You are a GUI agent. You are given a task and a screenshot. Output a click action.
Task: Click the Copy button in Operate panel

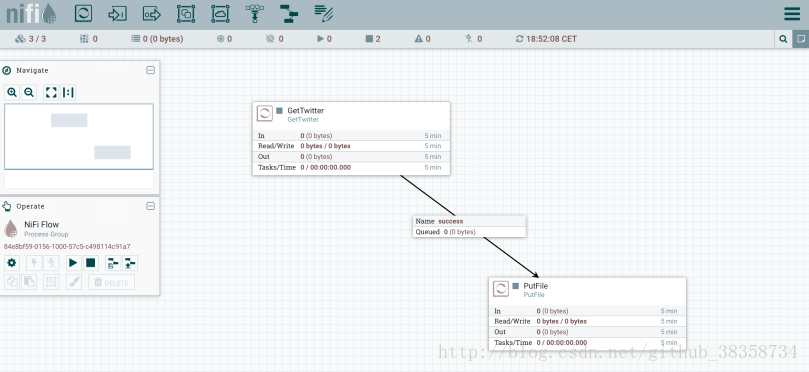(x=12, y=282)
